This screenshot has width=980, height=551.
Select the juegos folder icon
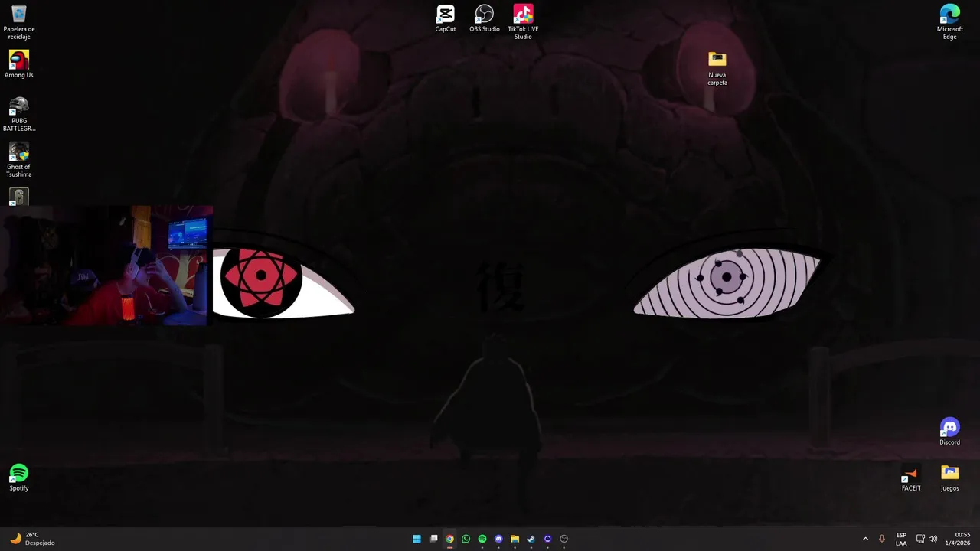tap(950, 478)
